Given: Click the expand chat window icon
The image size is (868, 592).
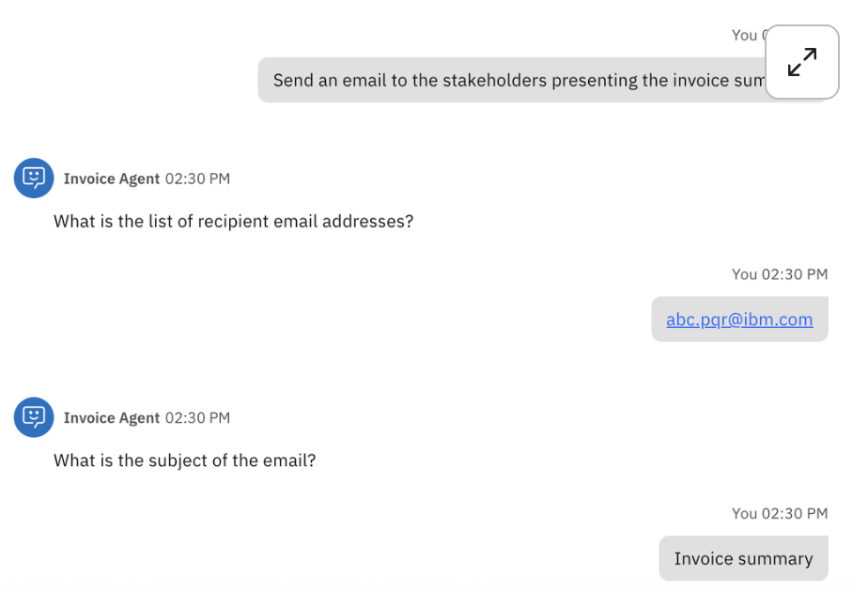Looking at the screenshot, I should (801, 62).
